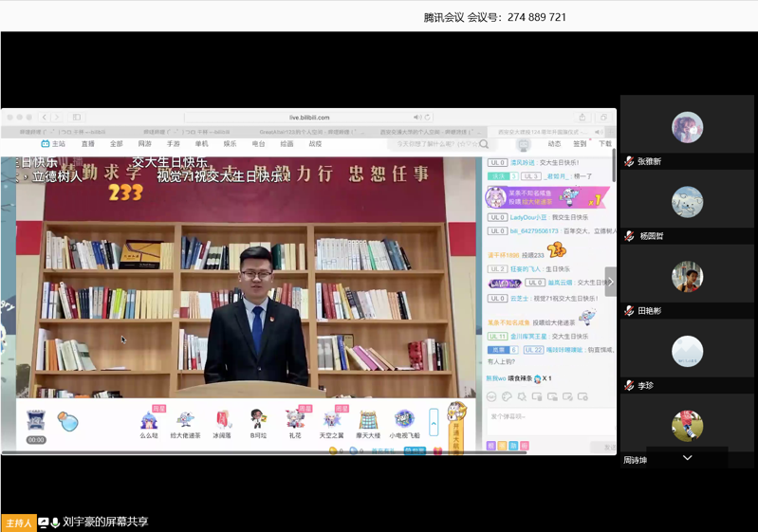This screenshot has height=532, width=758.
Task: Click the live.bilibili.com address bar
Action: (309, 118)
